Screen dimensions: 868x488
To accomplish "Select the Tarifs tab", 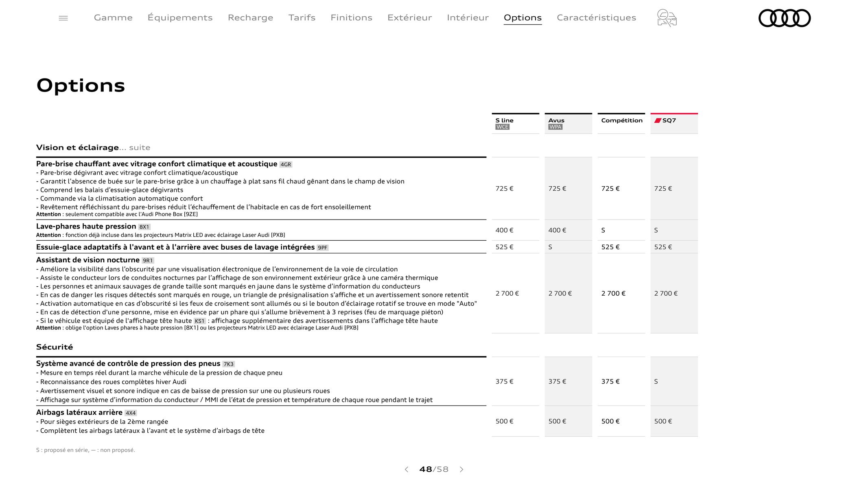I will coord(302,17).
